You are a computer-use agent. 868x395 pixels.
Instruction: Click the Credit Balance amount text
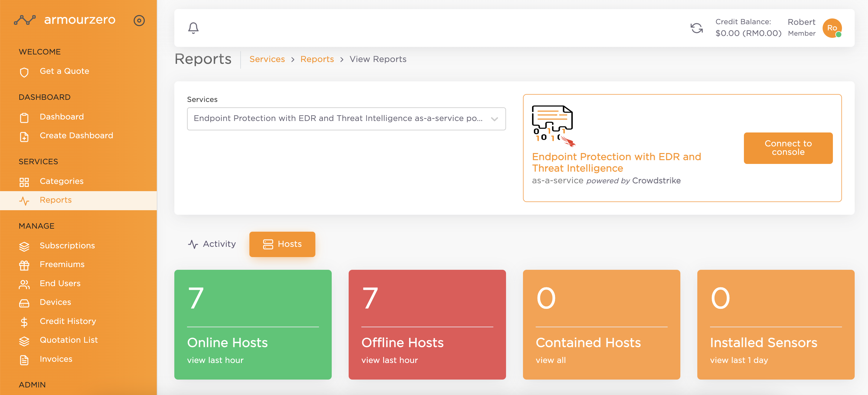point(748,33)
